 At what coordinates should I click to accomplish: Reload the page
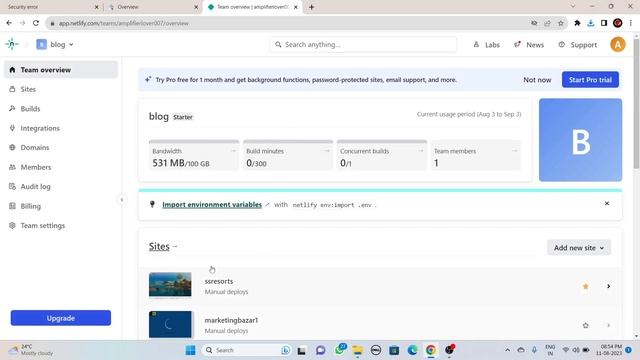36,23
